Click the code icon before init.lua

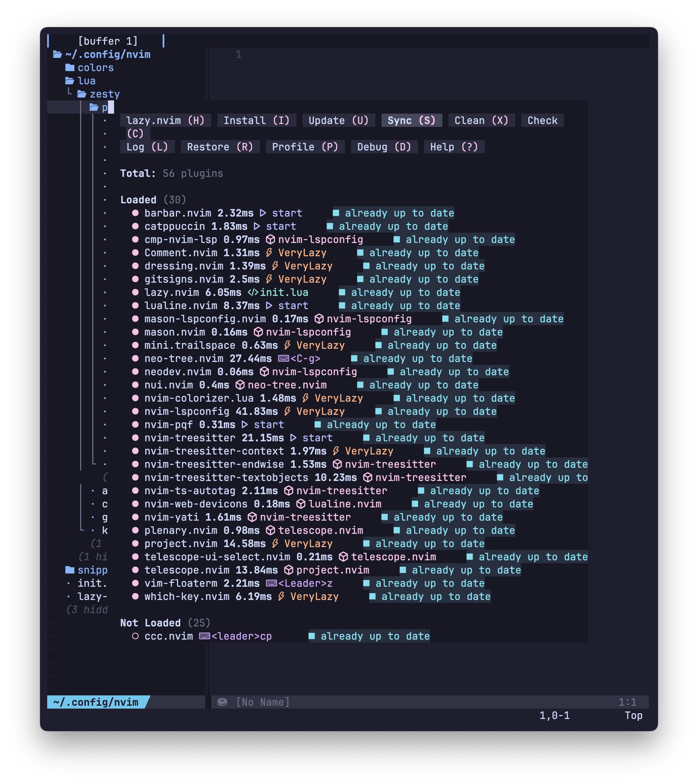pos(253,292)
